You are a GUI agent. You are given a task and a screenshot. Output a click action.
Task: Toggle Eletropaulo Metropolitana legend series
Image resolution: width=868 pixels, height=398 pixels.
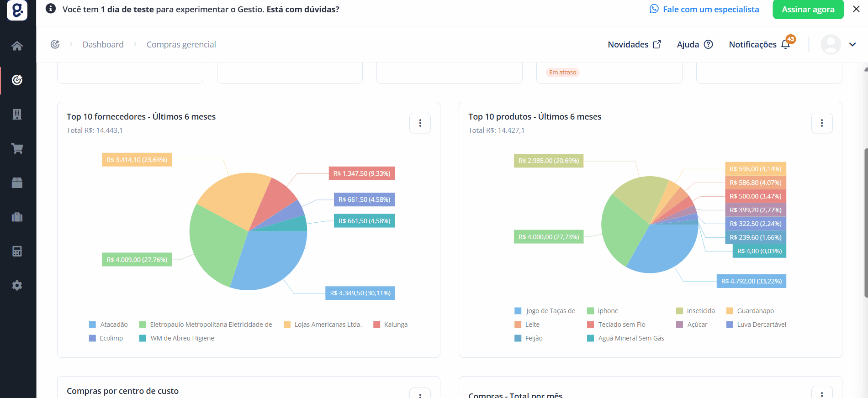point(206,325)
